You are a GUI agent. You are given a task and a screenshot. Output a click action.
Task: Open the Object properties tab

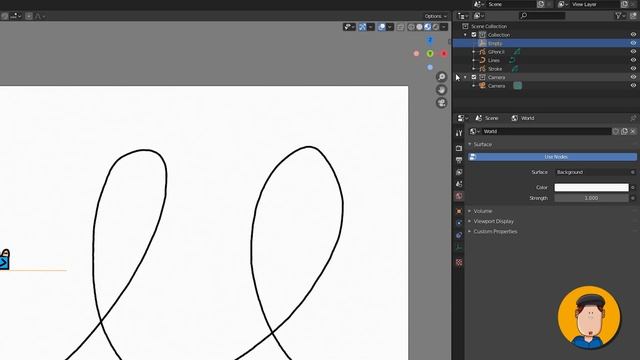[x=459, y=211]
